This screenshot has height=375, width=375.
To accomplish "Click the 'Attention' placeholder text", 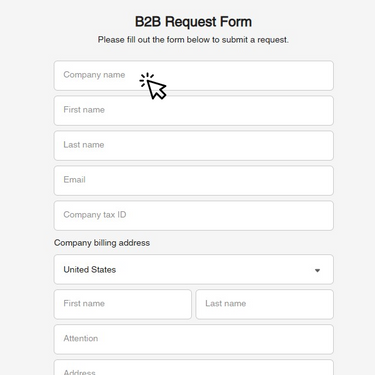I will (81, 338).
